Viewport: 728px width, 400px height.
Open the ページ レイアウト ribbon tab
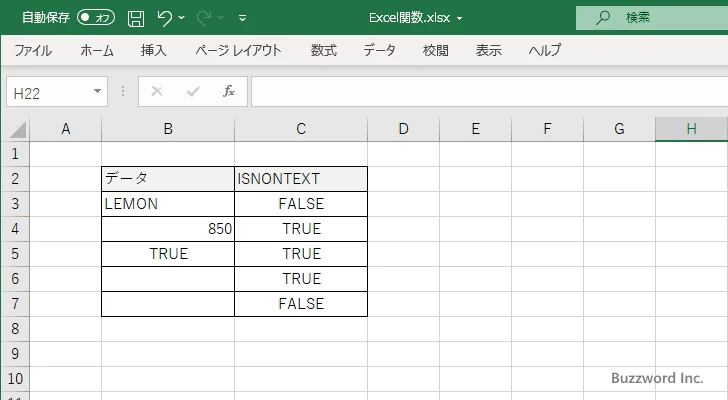click(238, 50)
